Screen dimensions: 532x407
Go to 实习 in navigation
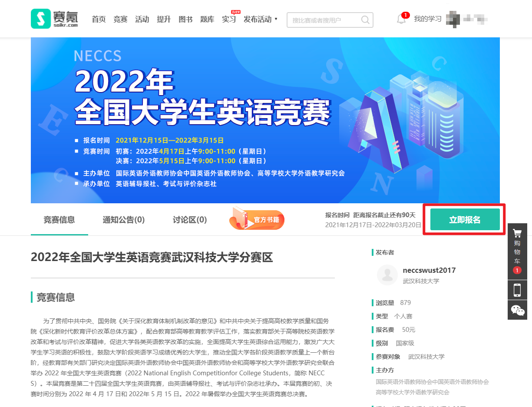tap(229, 19)
